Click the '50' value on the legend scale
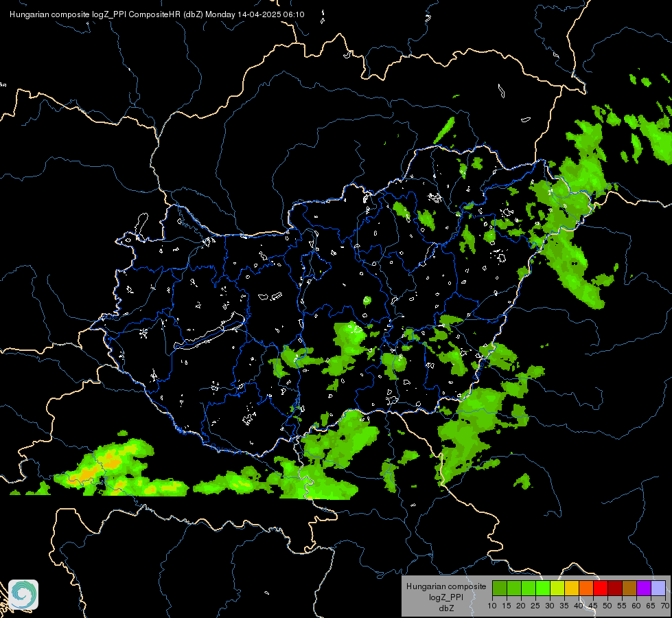Screen dimensions: 672x618 pos(607,606)
